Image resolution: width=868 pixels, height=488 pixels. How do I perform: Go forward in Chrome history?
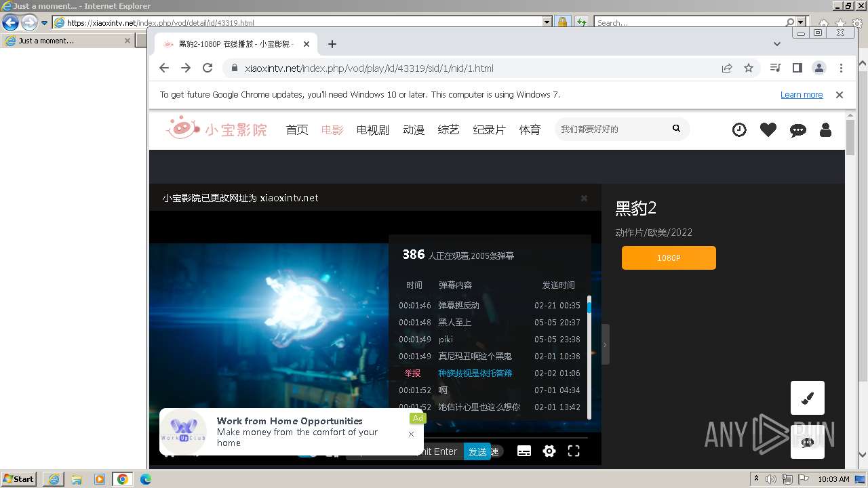pos(186,68)
